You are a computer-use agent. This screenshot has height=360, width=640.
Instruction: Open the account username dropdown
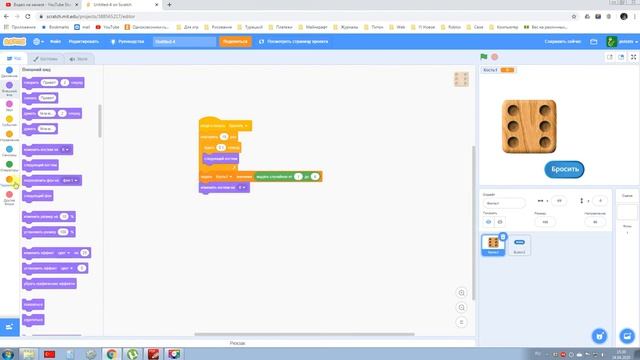tap(623, 42)
